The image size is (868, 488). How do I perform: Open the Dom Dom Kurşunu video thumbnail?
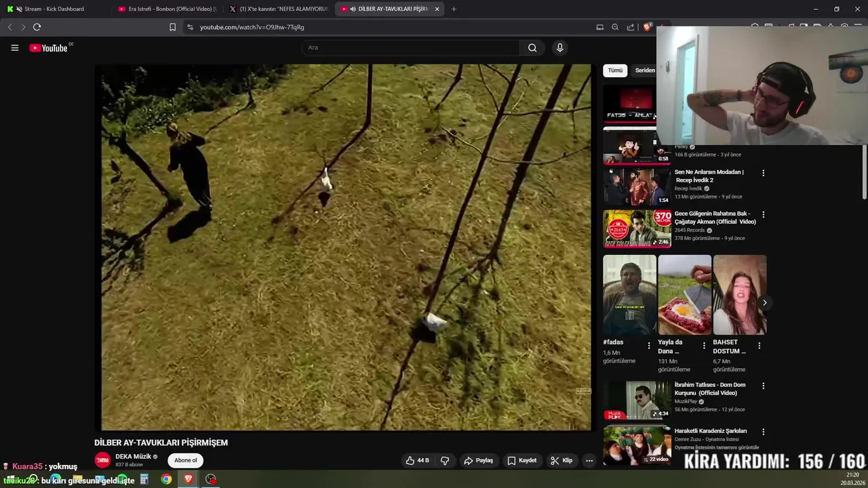(x=637, y=400)
